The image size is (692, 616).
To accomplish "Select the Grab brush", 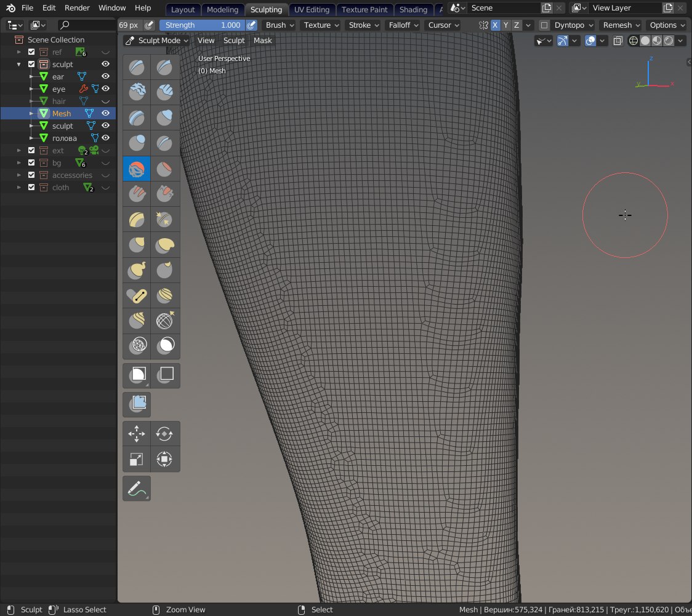I will 137,244.
